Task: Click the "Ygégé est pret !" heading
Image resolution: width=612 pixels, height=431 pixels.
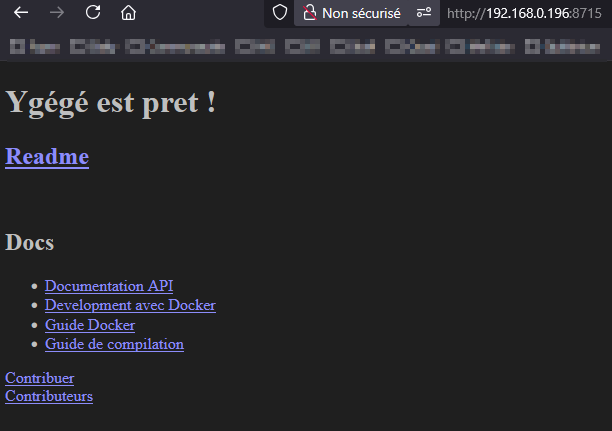Action: coord(111,102)
